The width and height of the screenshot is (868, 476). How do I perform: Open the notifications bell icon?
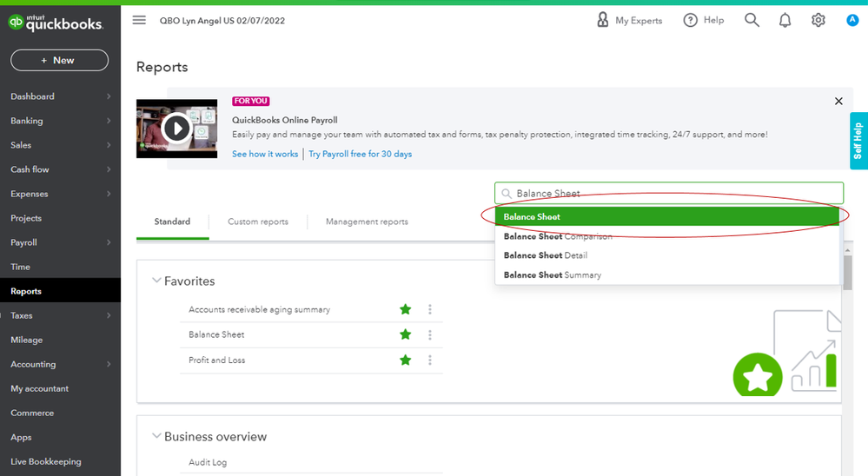coord(785,21)
